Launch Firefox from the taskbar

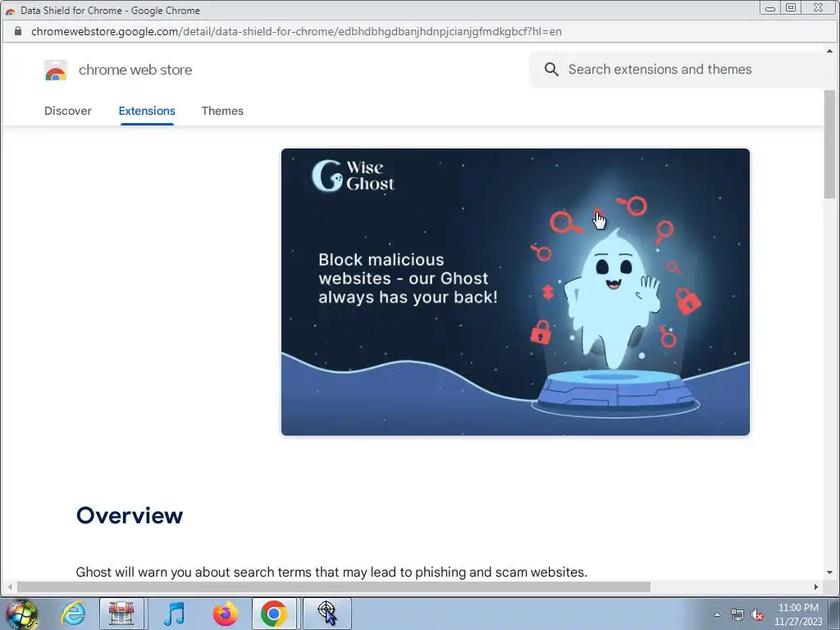pyautogui.click(x=225, y=614)
